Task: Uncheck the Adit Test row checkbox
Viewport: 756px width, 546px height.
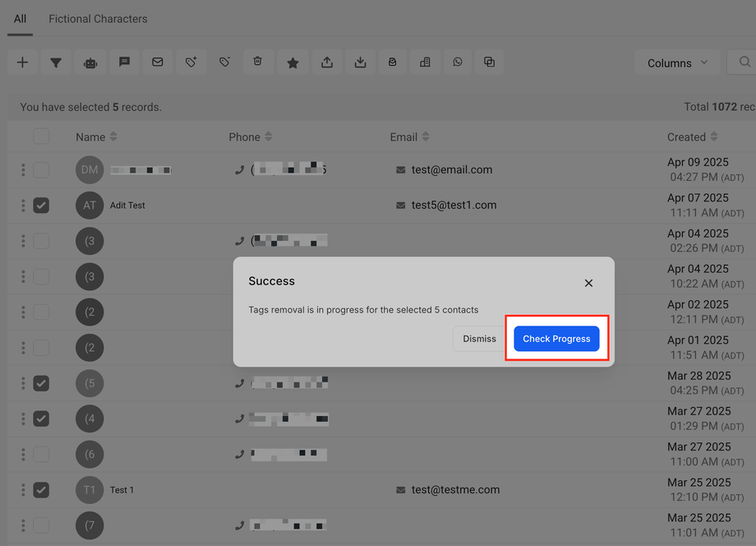Action: point(41,206)
